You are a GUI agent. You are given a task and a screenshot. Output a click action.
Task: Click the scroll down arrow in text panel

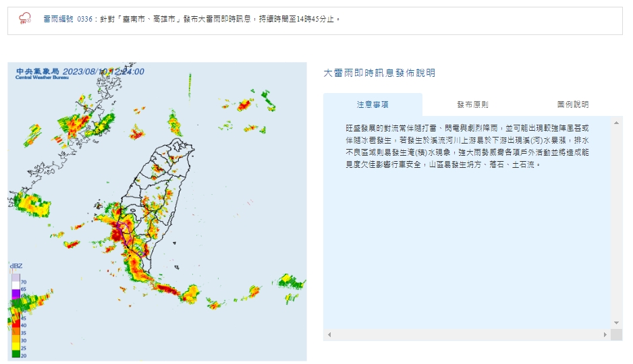616,322
